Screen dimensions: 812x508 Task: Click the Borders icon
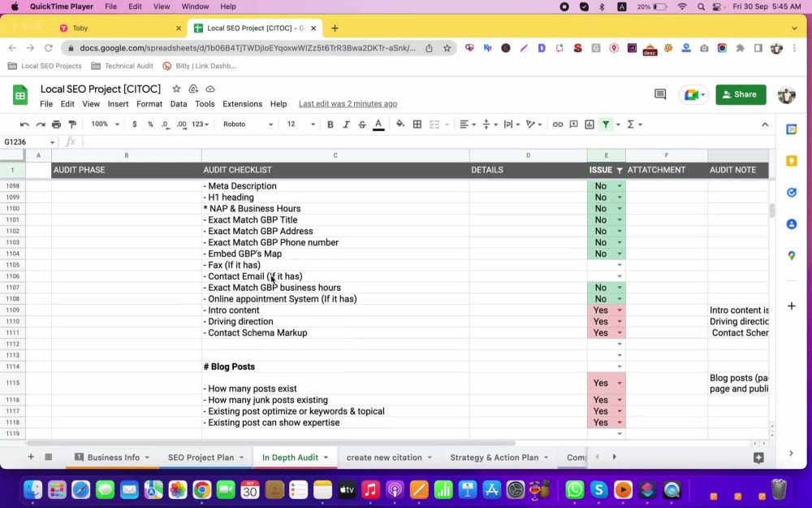coord(417,124)
